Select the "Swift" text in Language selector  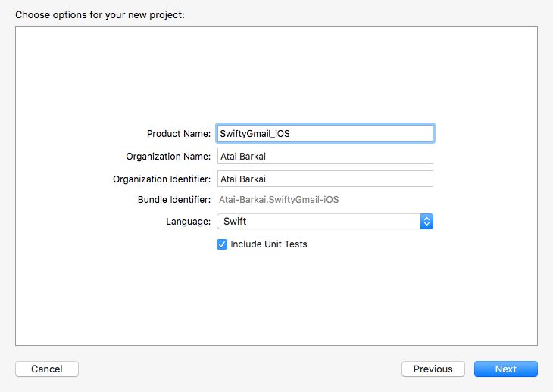[234, 222]
